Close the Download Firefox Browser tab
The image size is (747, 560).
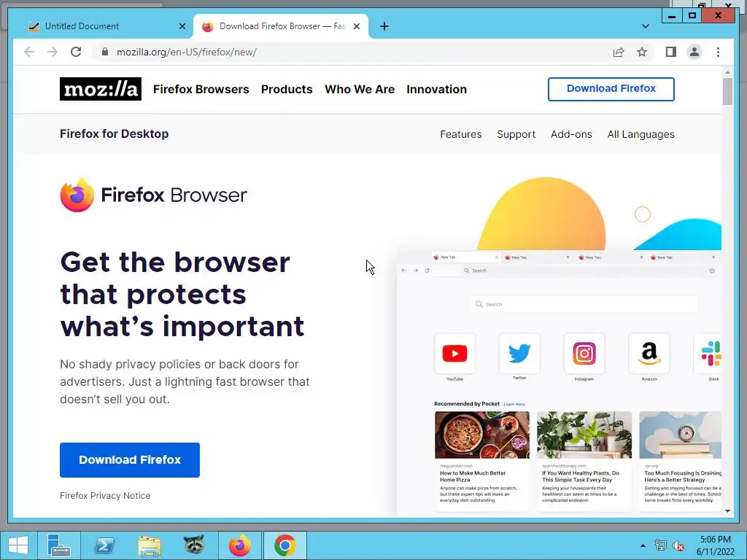[356, 26]
